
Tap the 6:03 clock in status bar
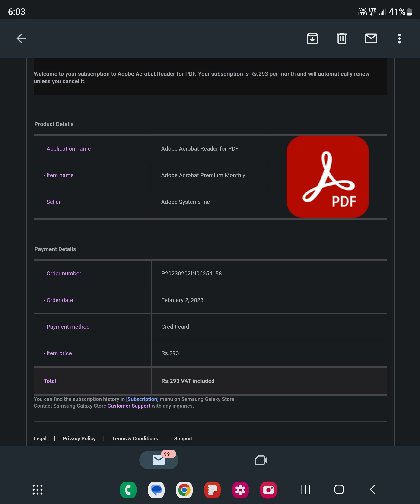[x=16, y=12]
